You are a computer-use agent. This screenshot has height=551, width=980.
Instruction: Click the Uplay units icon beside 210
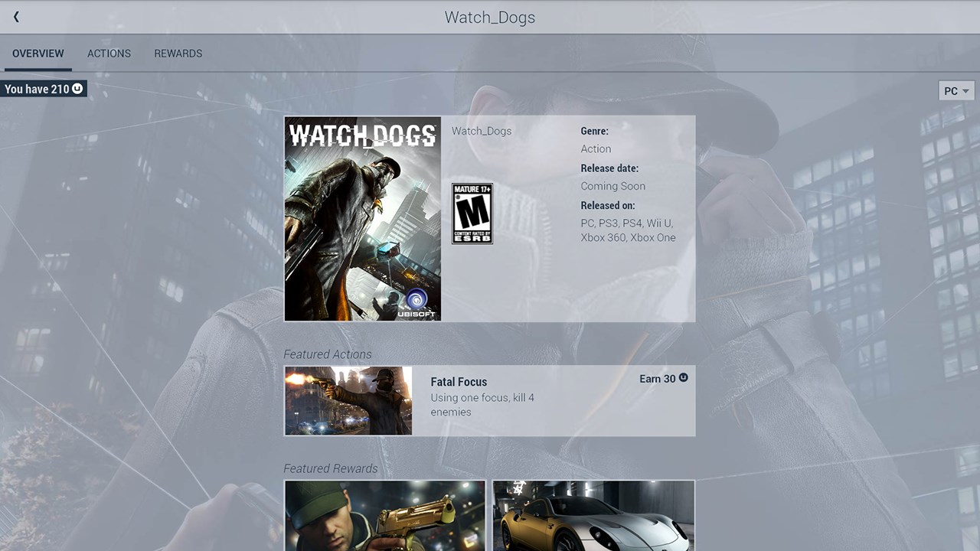click(77, 89)
